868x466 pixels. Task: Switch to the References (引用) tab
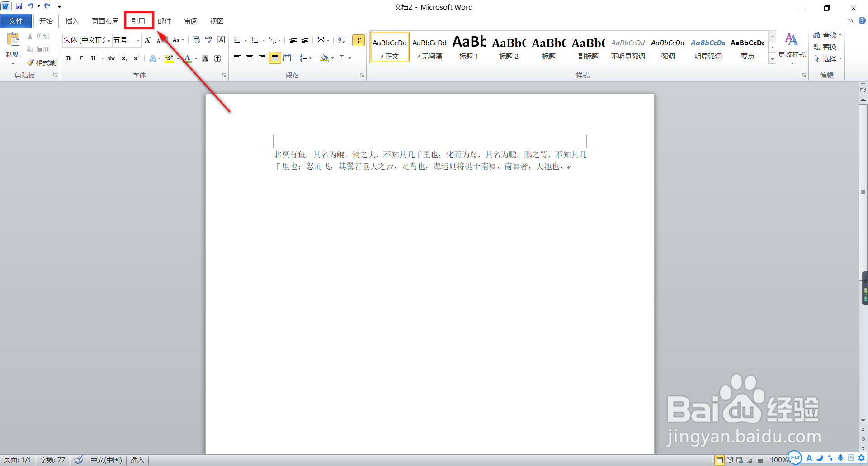(138, 21)
